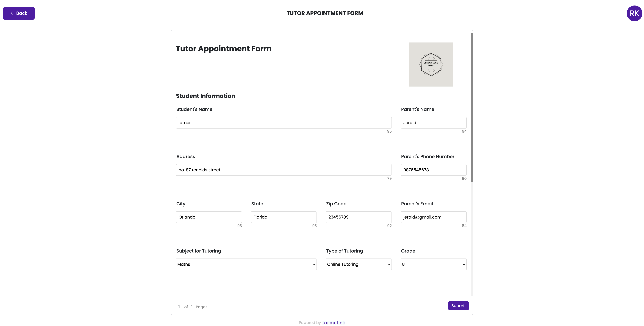Open the formclick link
The height and width of the screenshot is (326, 644).
coord(333,323)
